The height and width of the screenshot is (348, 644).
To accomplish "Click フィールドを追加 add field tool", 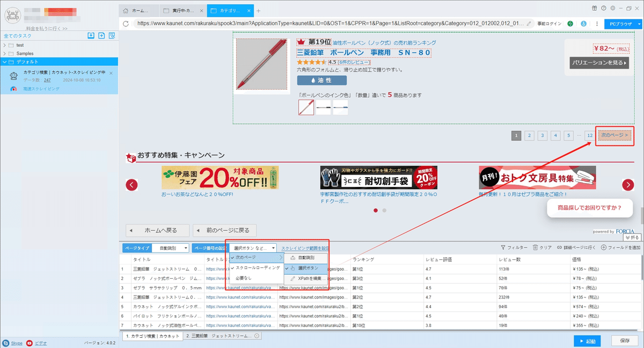I will click(x=621, y=248).
